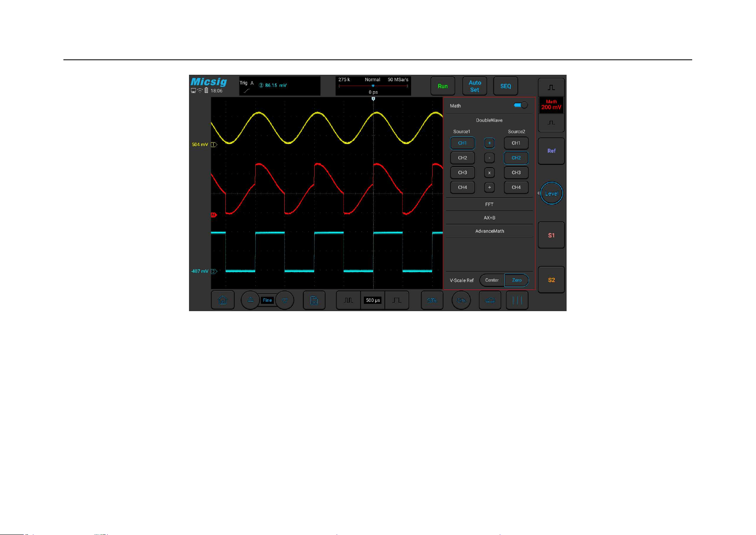Open the Home menu icon
The width and height of the screenshot is (756, 535).
(223, 300)
